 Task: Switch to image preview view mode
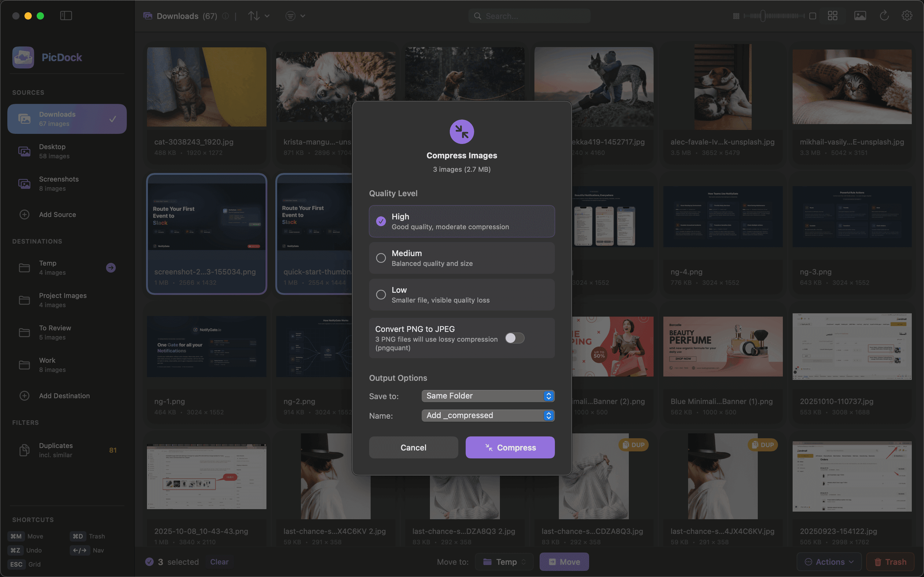tap(860, 15)
